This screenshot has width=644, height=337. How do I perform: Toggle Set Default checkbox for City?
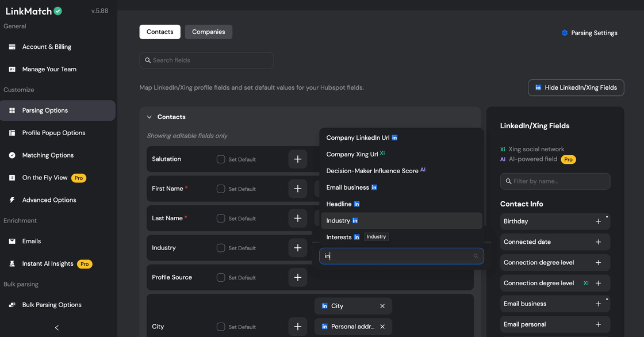click(x=221, y=327)
